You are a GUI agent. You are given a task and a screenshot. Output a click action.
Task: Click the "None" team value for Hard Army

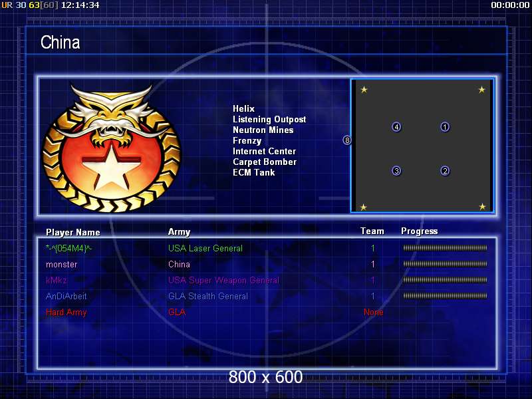click(373, 312)
